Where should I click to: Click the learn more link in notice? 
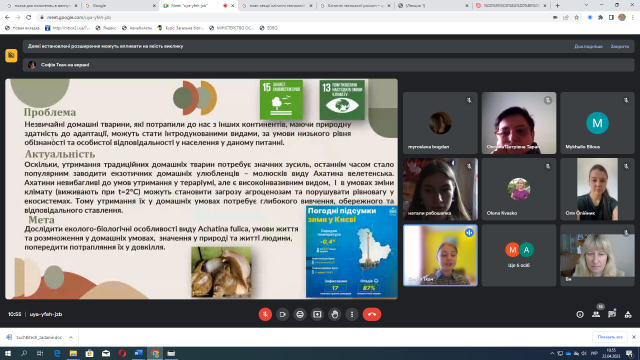pyautogui.click(x=588, y=46)
